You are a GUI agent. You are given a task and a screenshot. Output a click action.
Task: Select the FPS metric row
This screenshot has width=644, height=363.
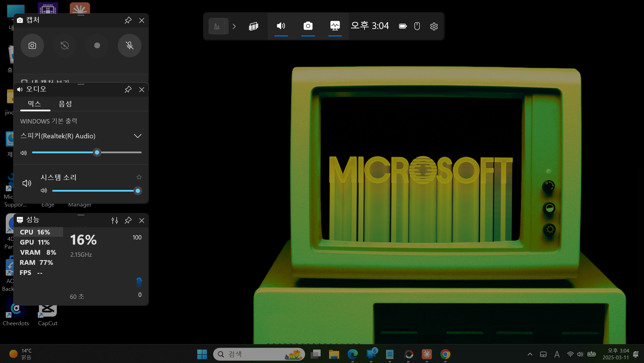coord(38,273)
